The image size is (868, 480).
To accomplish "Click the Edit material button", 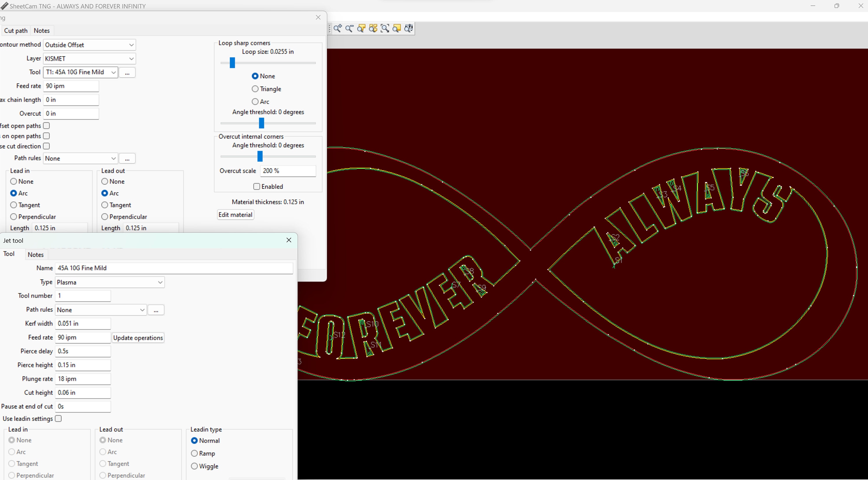I will point(235,215).
